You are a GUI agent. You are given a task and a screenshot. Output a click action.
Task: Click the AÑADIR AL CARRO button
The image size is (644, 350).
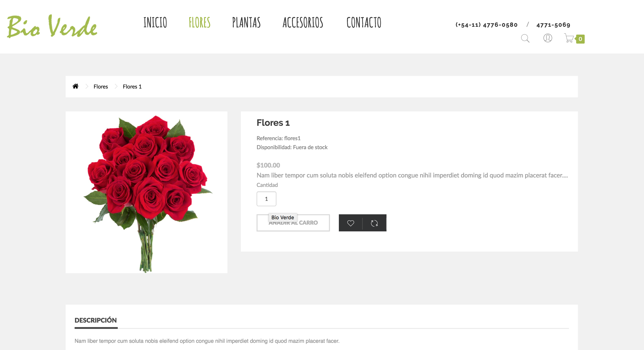point(293,223)
